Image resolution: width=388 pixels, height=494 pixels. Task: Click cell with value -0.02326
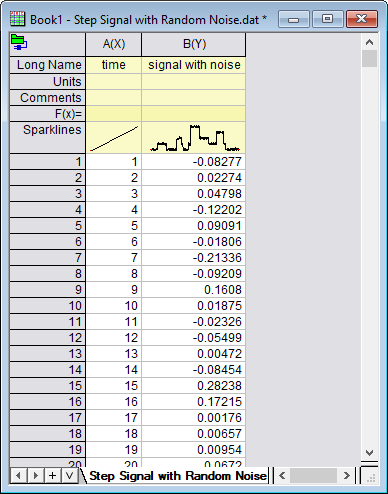click(x=194, y=322)
